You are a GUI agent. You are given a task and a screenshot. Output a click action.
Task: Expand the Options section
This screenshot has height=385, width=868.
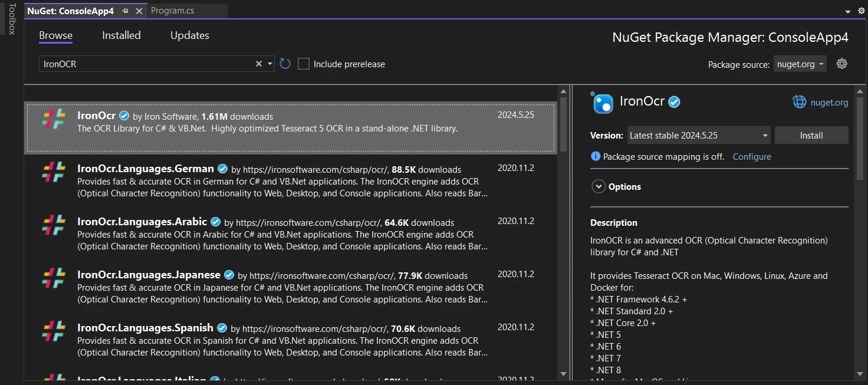[x=599, y=186]
